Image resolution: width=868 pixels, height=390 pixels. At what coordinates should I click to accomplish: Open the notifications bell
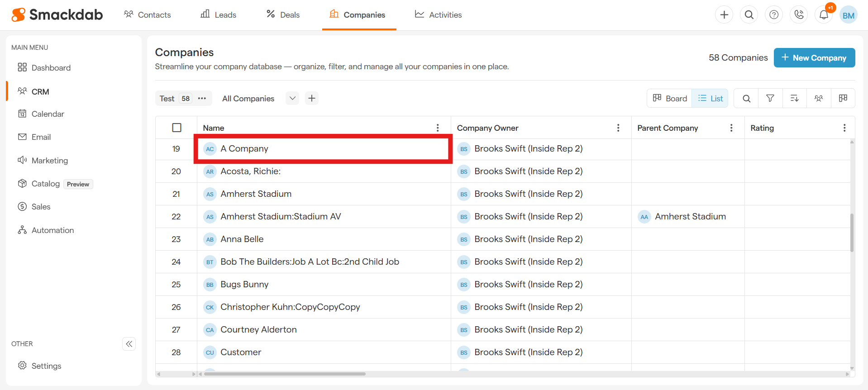click(824, 15)
